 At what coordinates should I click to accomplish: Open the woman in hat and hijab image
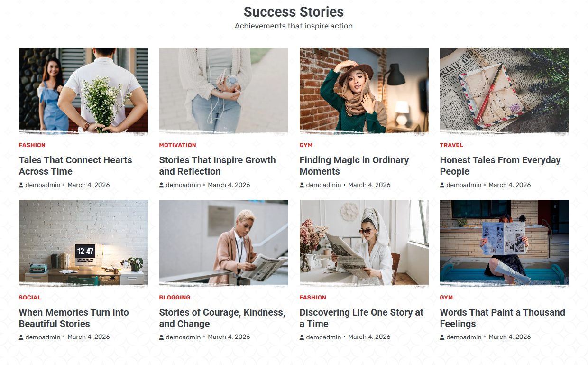[x=364, y=90]
